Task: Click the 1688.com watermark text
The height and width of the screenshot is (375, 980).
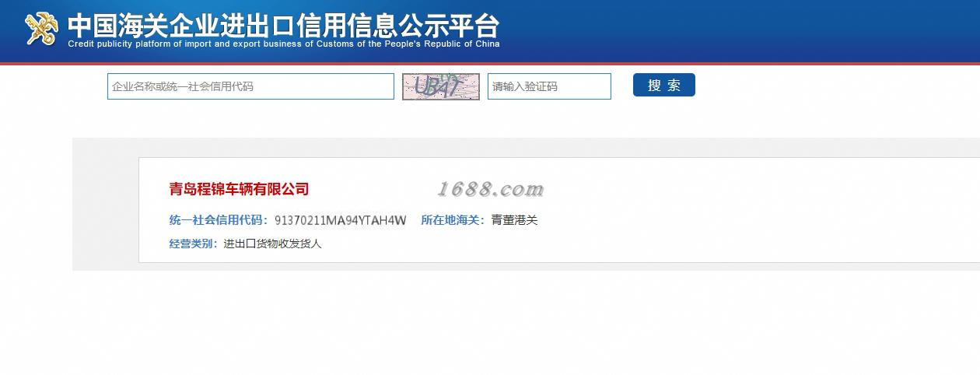Action: tap(490, 189)
